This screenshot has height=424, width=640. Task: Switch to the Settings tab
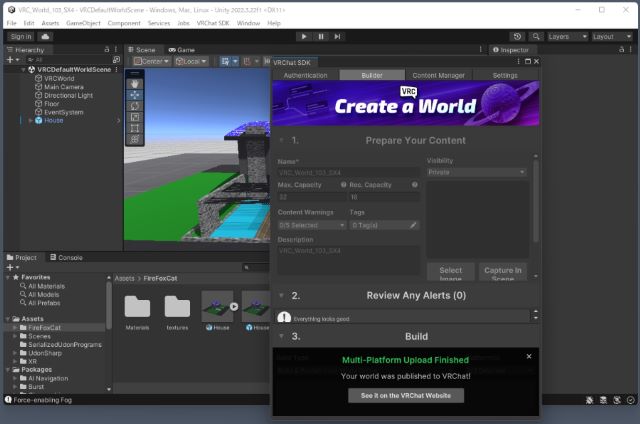point(505,75)
